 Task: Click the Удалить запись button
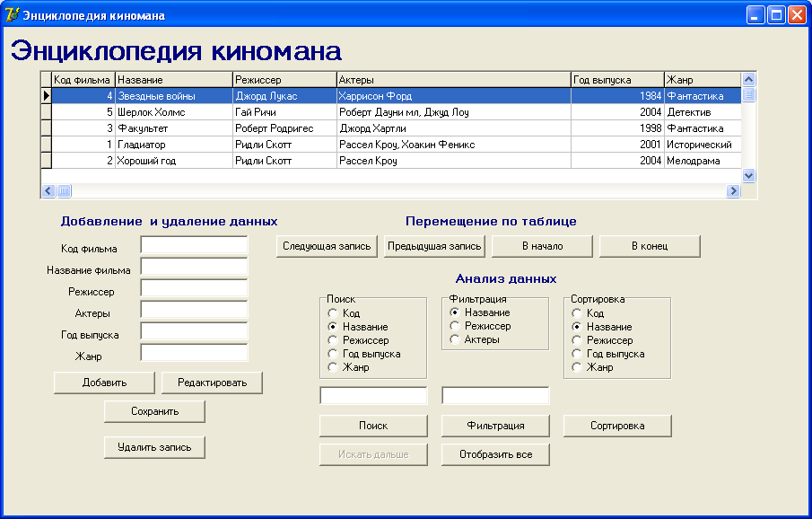coord(155,447)
